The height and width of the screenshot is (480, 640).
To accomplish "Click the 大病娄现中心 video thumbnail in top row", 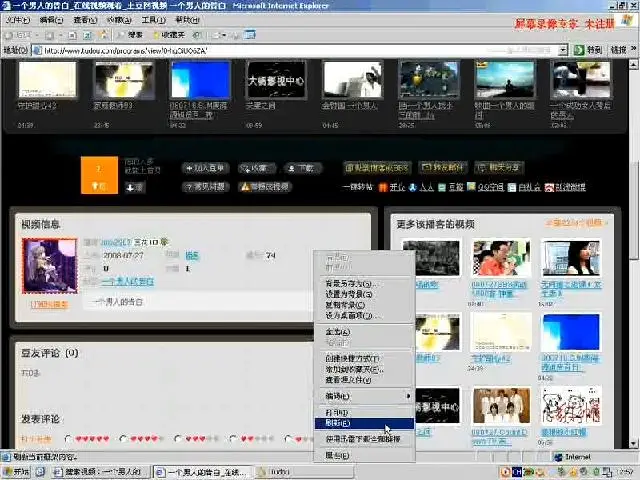I will click(277, 80).
